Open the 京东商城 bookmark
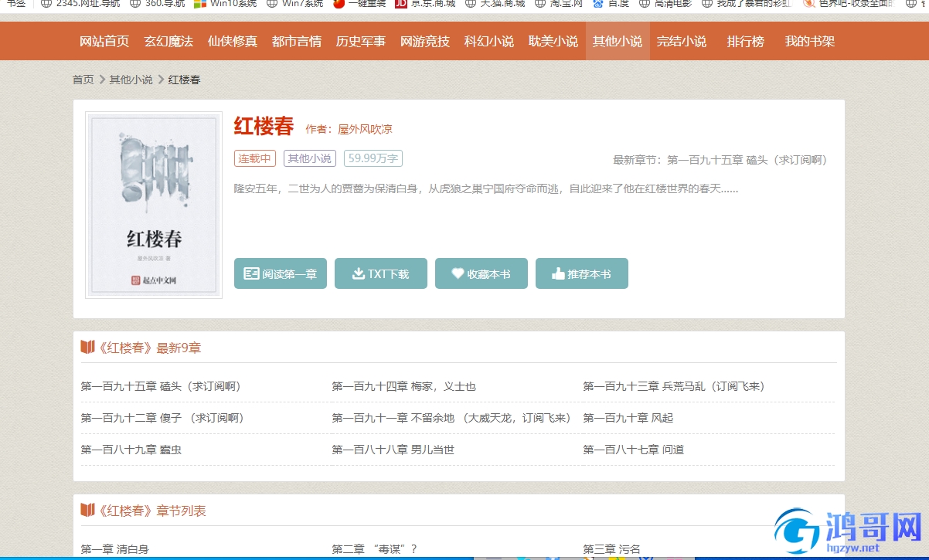929x560 pixels. [425, 4]
